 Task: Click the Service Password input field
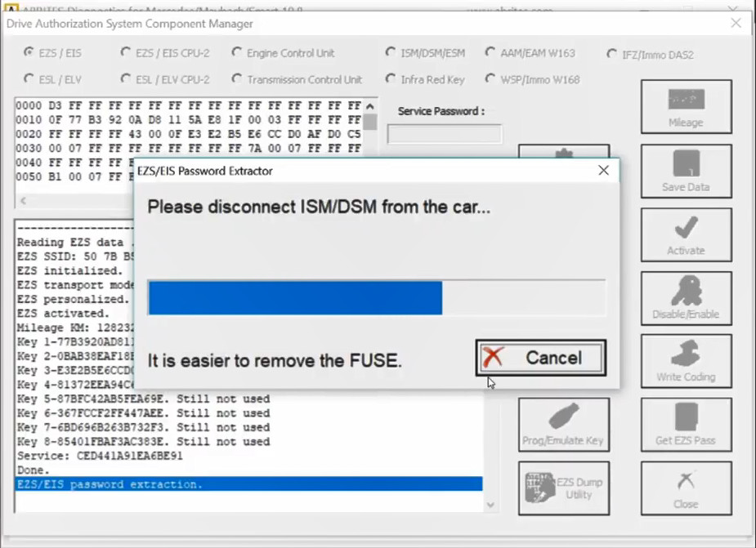(445, 134)
